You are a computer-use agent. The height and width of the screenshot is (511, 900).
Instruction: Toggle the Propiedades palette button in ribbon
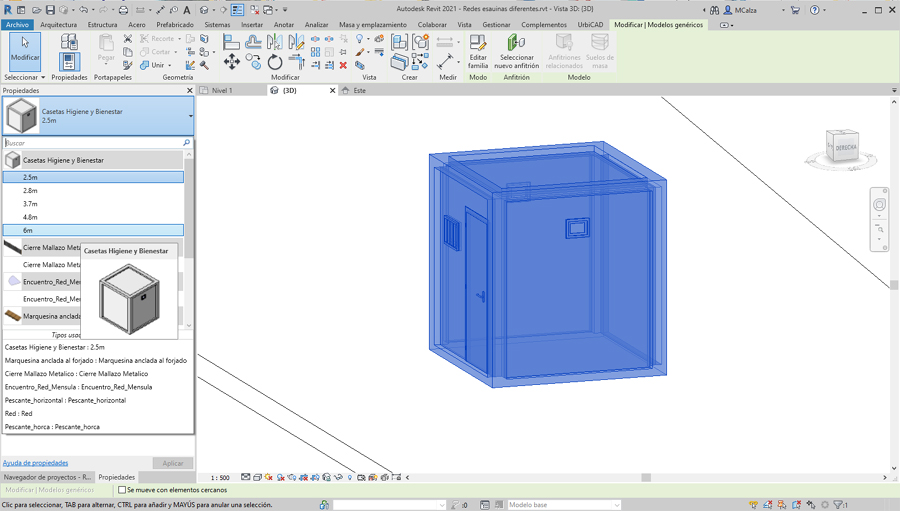point(69,55)
